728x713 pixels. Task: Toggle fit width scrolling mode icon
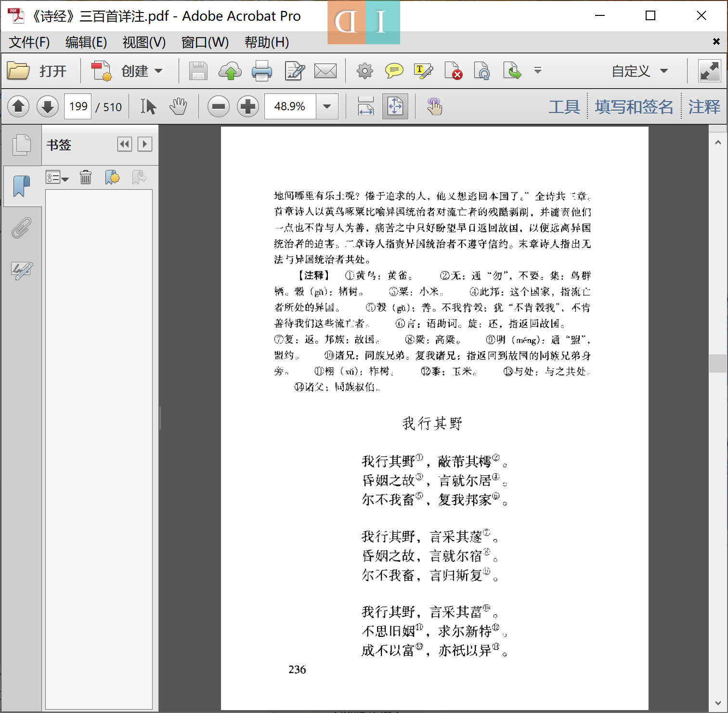pos(366,106)
